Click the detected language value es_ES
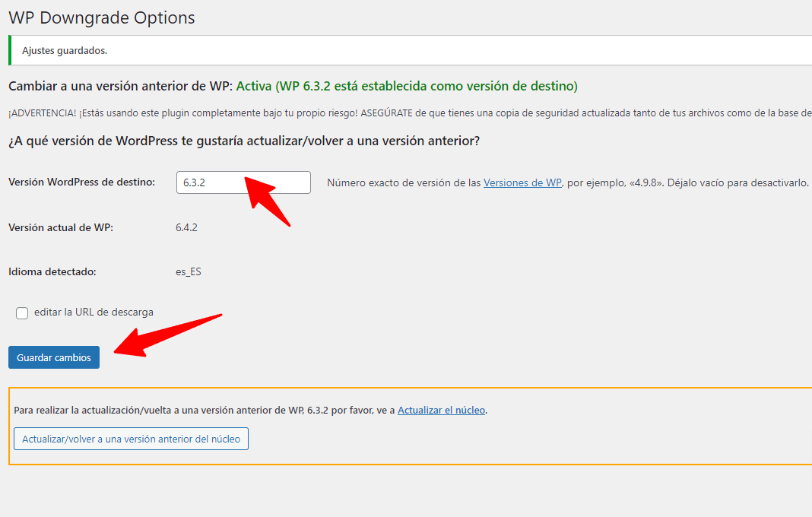The width and height of the screenshot is (812, 517). [x=189, y=272]
